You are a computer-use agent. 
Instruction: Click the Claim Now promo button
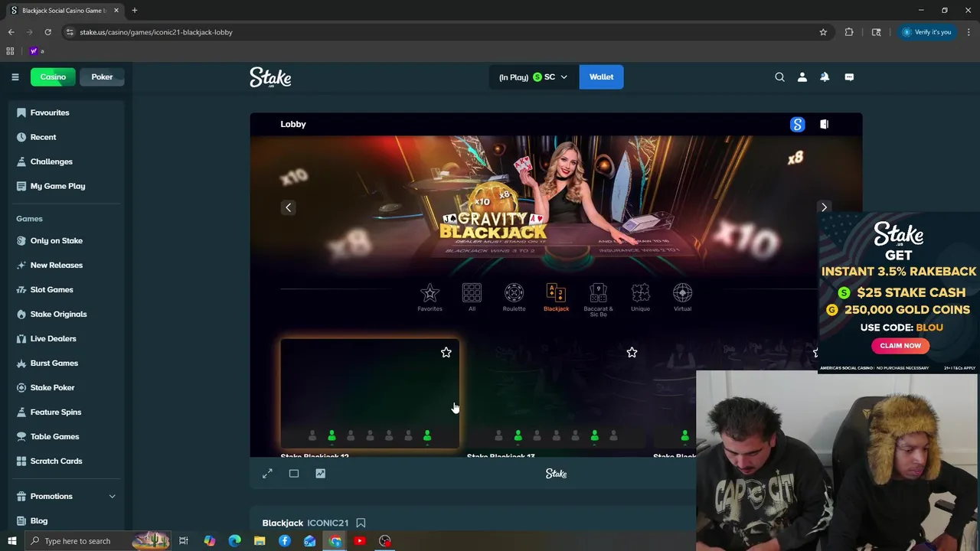tap(900, 346)
